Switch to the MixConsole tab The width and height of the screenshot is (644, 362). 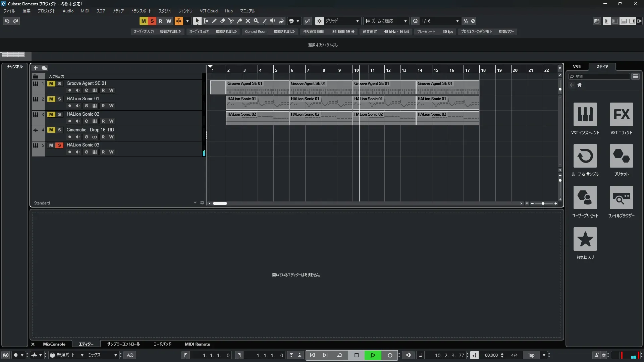(54, 344)
